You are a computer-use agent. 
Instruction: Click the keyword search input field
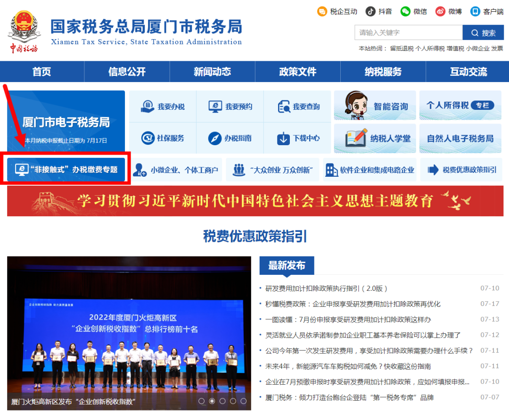point(409,33)
